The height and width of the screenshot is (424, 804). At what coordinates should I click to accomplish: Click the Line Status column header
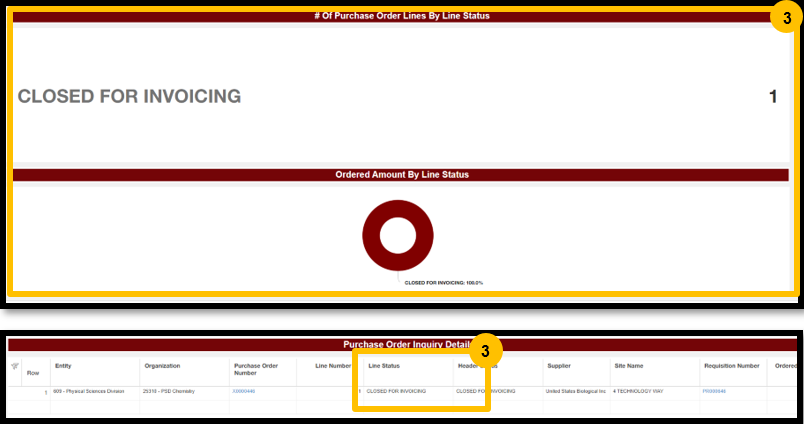click(384, 366)
